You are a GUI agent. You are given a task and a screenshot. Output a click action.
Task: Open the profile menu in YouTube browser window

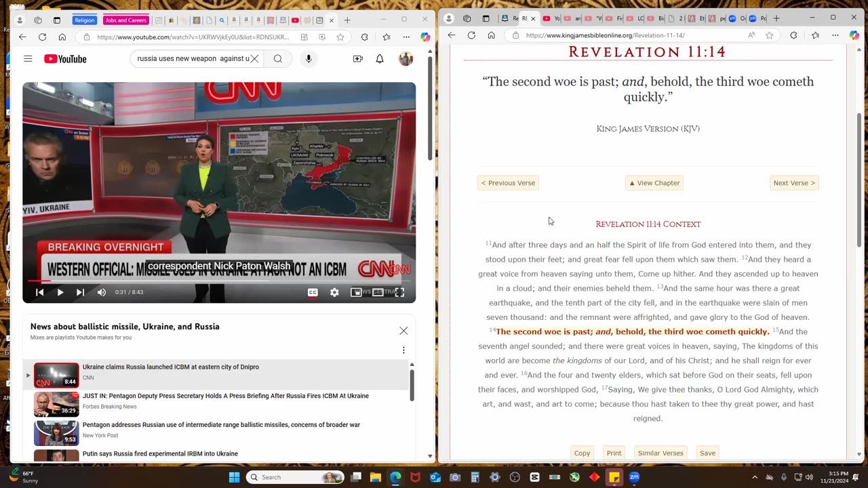coord(19,20)
